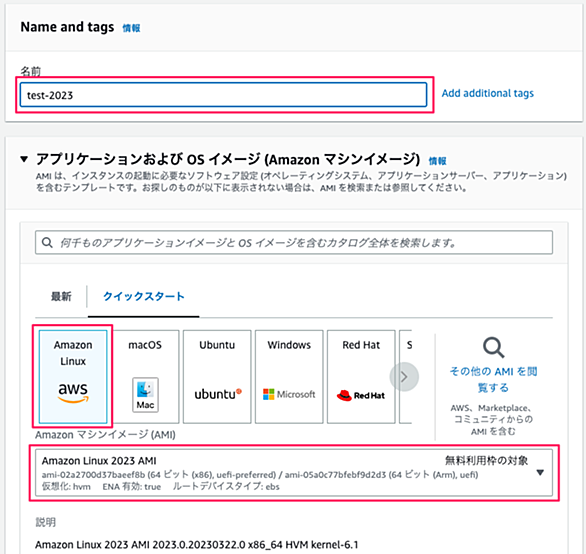This screenshot has height=554, width=586.
Task: Click the search icon in catalog search box
Action: coord(47,243)
